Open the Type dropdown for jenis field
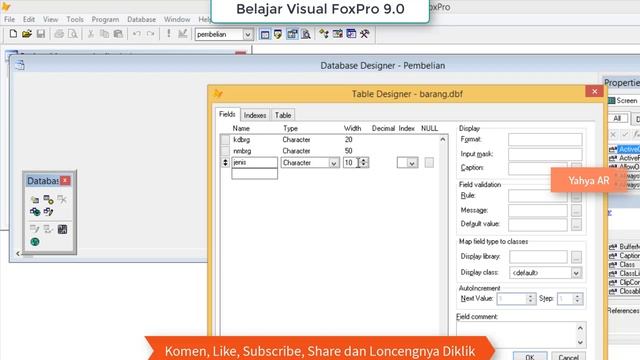The height and width of the screenshot is (360, 640). (x=333, y=163)
